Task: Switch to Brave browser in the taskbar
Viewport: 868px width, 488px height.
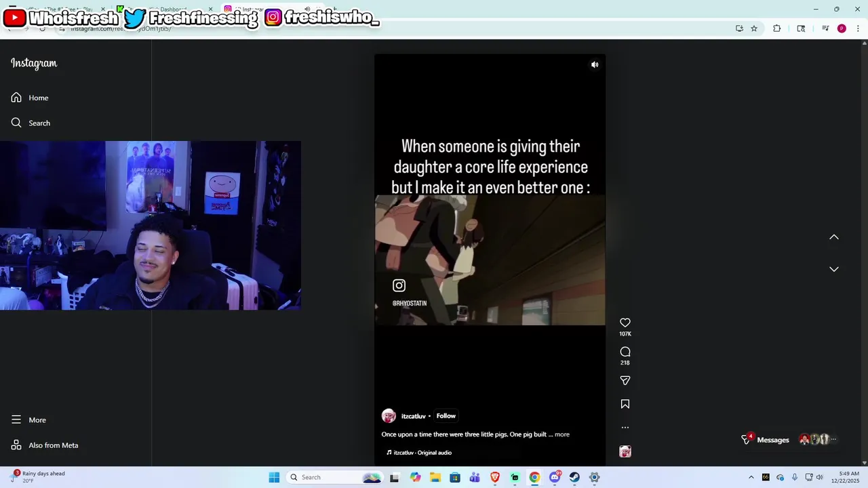Action: pos(495,477)
